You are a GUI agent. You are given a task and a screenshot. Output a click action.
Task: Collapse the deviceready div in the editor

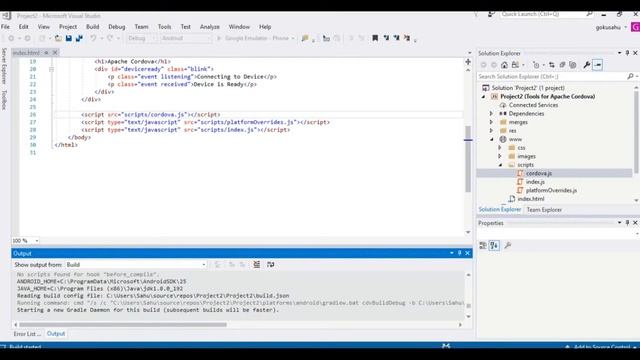pyautogui.click(x=51, y=69)
